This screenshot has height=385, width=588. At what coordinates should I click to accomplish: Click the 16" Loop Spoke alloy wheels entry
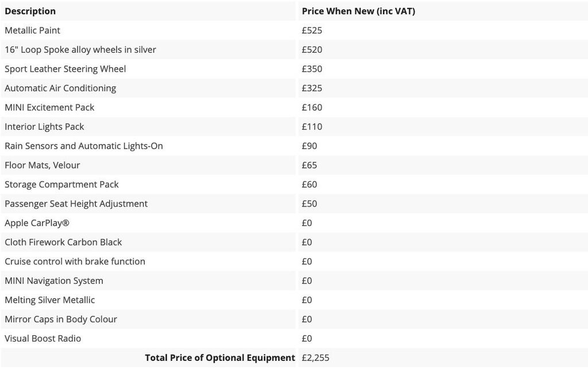click(x=80, y=49)
